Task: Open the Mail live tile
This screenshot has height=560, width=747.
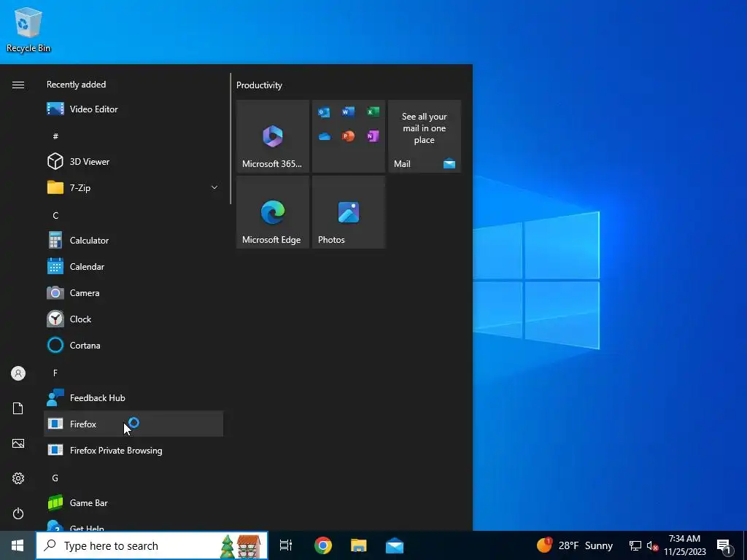Action: pyautogui.click(x=425, y=136)
